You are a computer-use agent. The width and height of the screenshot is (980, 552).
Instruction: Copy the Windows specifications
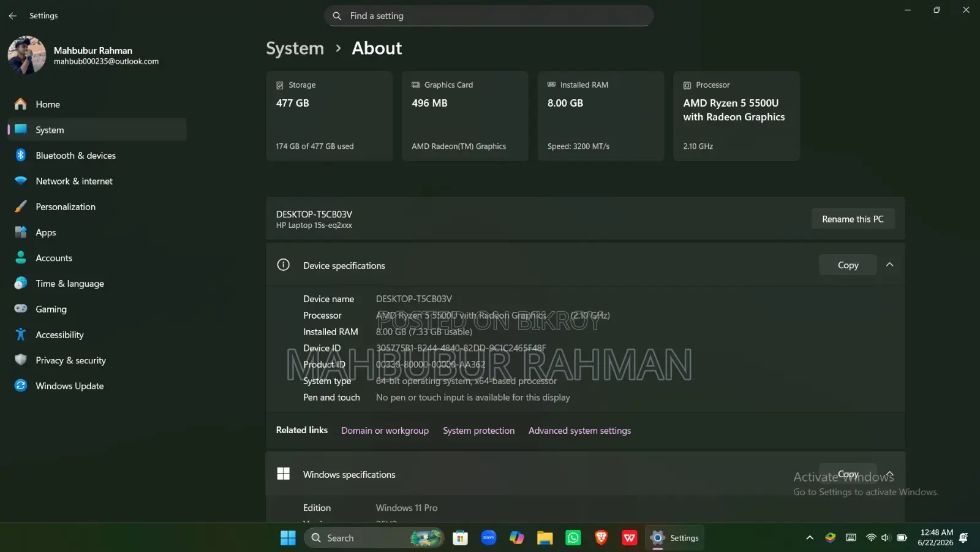pyautogui.click(x=848, y=474)
